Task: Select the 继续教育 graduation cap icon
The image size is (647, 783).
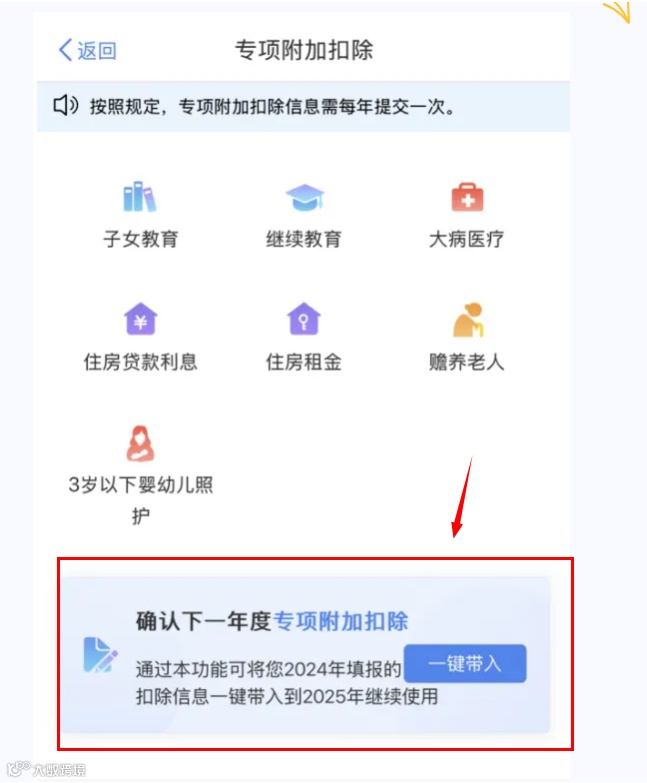Action: (x=305, y=197)
